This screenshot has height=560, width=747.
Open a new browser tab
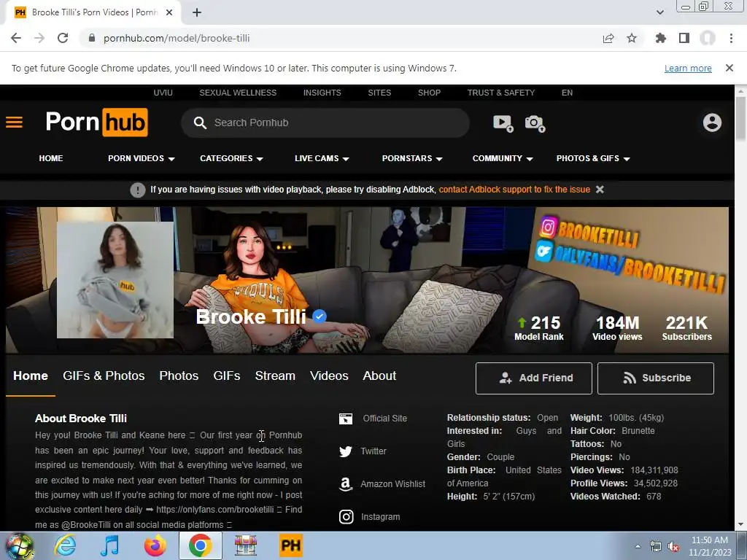coord(197,12)
